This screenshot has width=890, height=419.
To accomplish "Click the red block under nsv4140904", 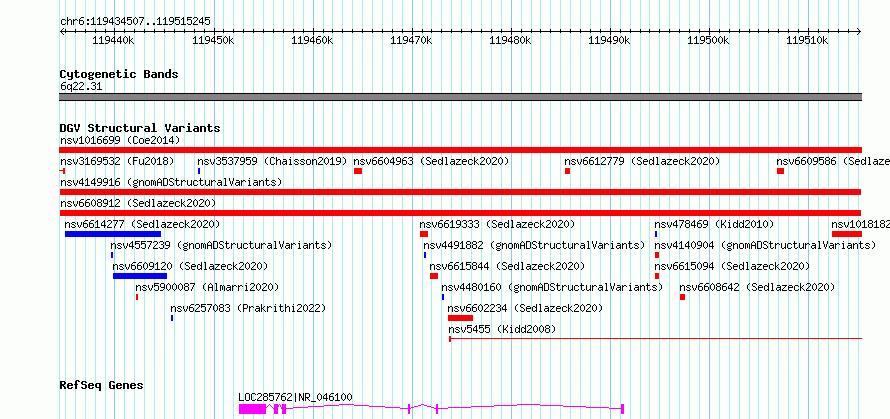I will (x=657, y=255).
